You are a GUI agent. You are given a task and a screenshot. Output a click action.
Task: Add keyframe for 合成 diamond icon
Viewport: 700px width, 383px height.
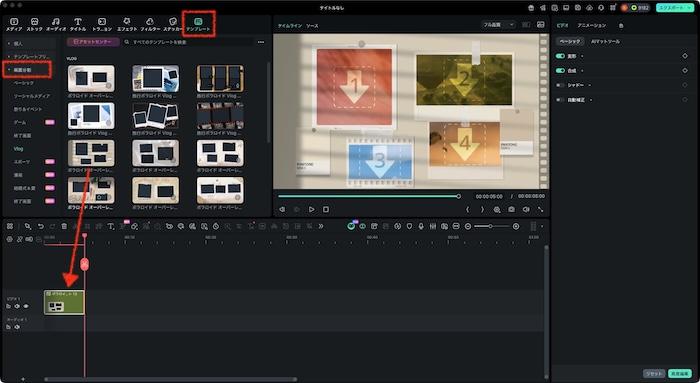[685, 71]
